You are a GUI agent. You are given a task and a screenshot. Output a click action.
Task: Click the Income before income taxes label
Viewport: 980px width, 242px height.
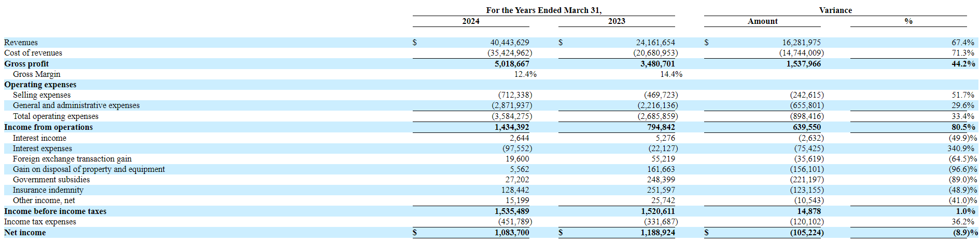click(x=55, y=211)
